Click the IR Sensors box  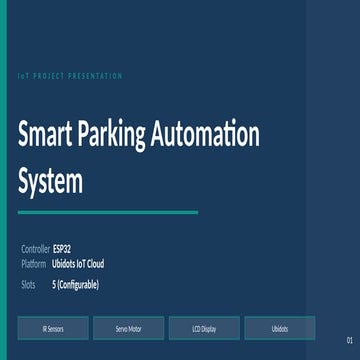point(53,328)
